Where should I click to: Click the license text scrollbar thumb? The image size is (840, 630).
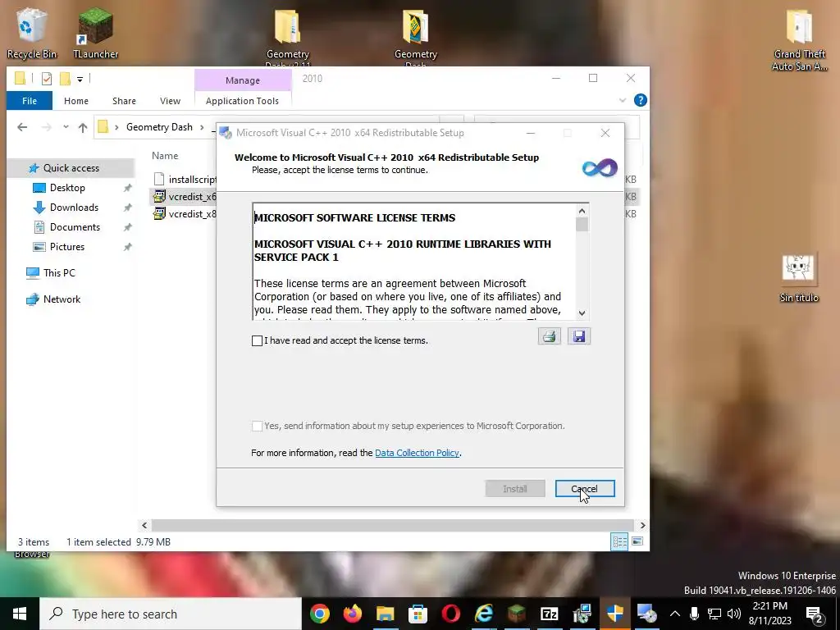pyautogui.click(x=582, y=225)
